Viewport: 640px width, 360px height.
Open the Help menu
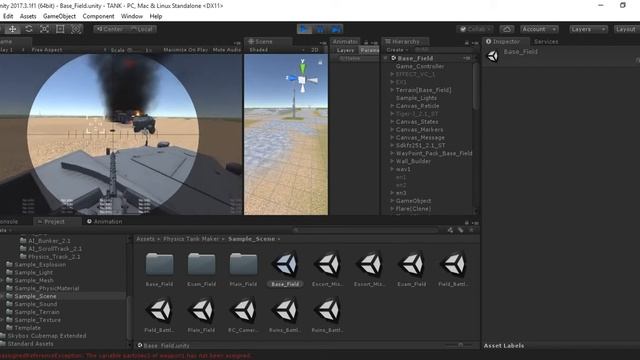point(156,16)
